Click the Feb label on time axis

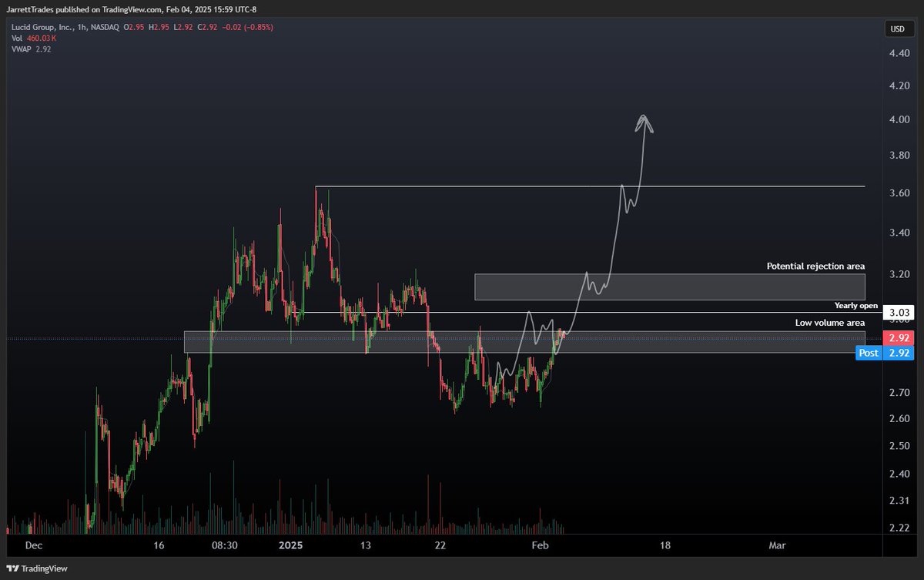(x=540, y=545)
